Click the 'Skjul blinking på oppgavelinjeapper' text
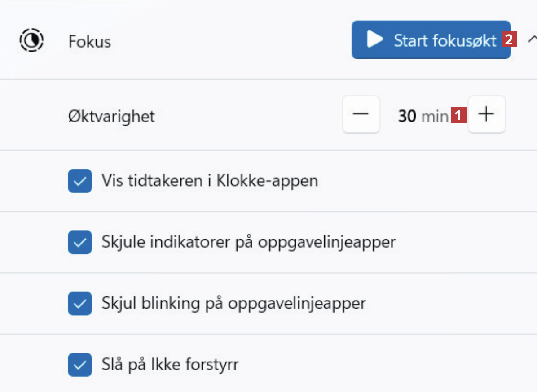 click(233, 303)
